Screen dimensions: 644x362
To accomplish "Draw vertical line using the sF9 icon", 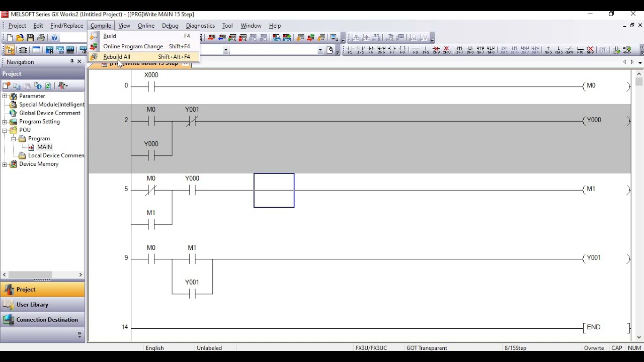I will point(426,50).
